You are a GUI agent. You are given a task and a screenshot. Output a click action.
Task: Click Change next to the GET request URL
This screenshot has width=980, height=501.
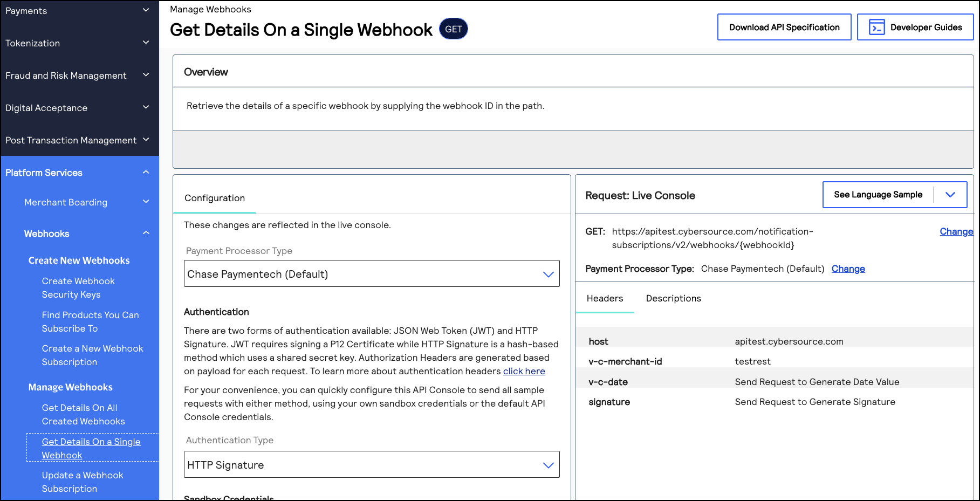point(956,231)
